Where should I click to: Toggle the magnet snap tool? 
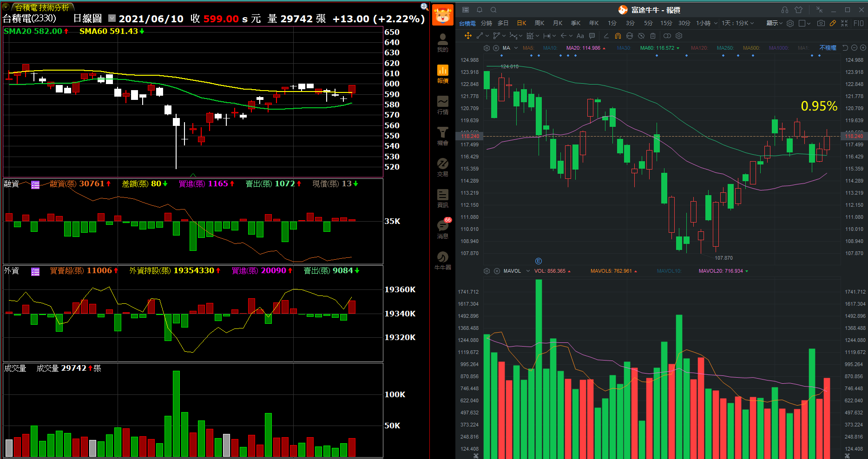(x=618, y=36)
